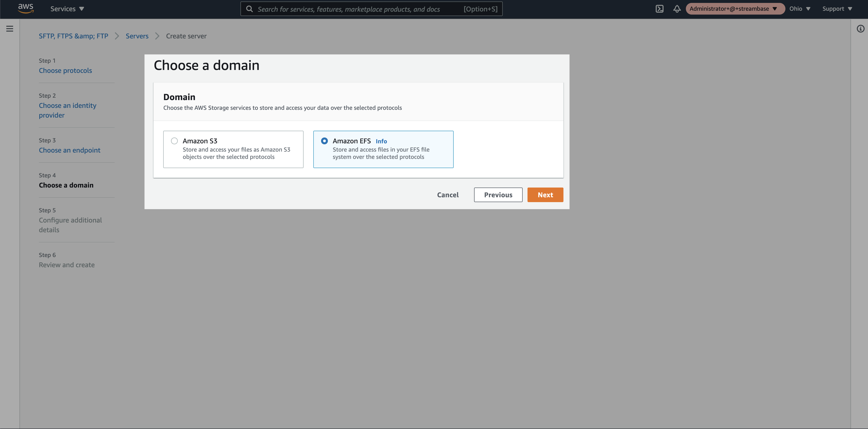This screenshot has width=868, height=429.
Task: Go to Choose an identity provider step
Action: point(67,110)
